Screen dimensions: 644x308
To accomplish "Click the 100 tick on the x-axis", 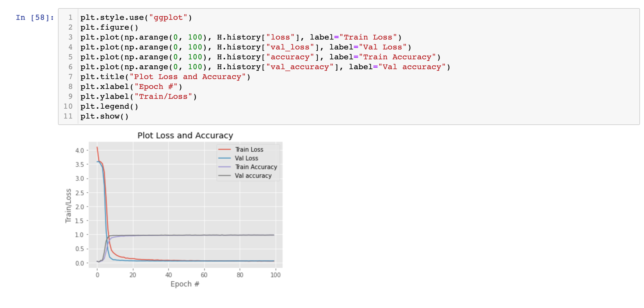I will [275, 275].
